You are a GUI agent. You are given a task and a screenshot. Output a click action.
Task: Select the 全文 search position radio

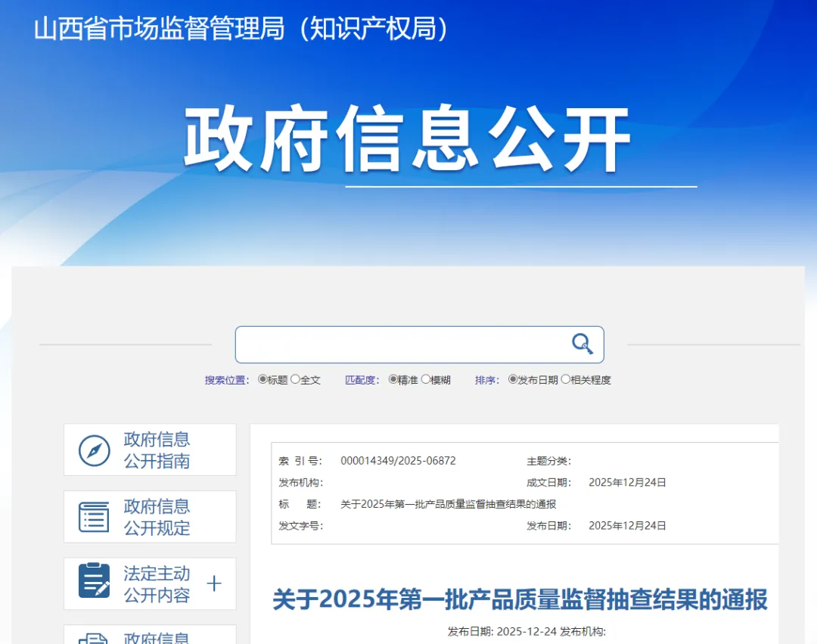tap(295, 380)
